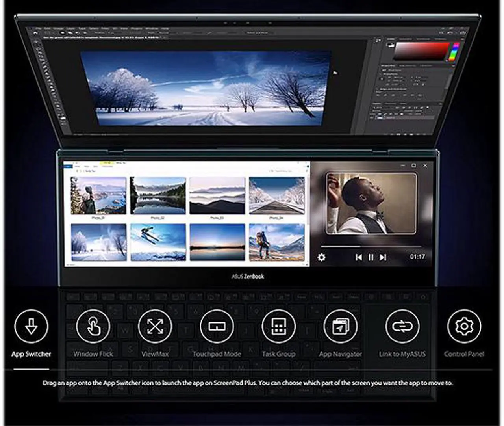Select the photo of the hiker overlooking a lake
Image resolution: width=504 pixels, height=426 pixels.
(x=98, y=195)
